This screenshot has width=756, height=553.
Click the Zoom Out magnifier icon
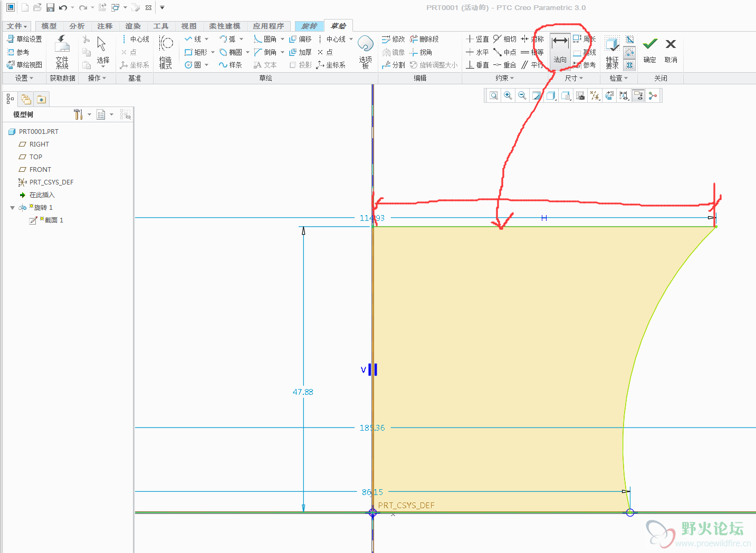pyautogui.click(x=522, y=95)
